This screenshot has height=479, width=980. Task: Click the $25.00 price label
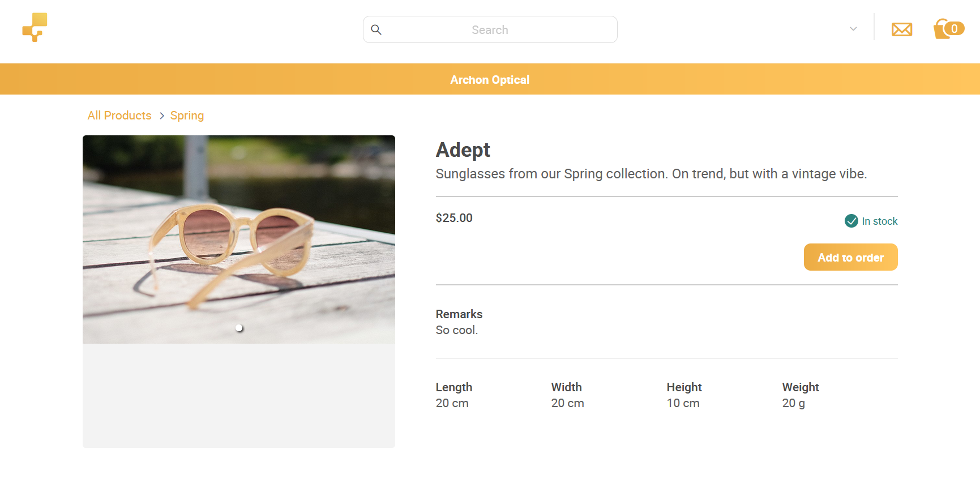click(454, 218)
